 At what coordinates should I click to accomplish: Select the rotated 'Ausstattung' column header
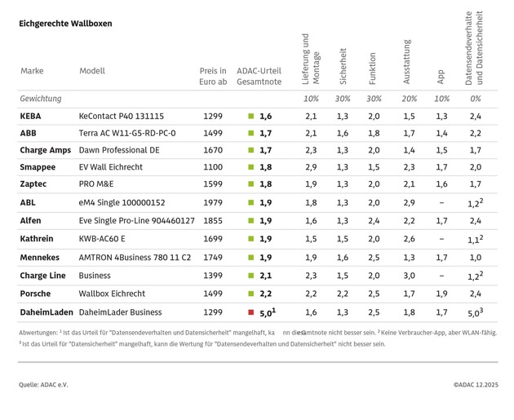click(x=407, y=62)
